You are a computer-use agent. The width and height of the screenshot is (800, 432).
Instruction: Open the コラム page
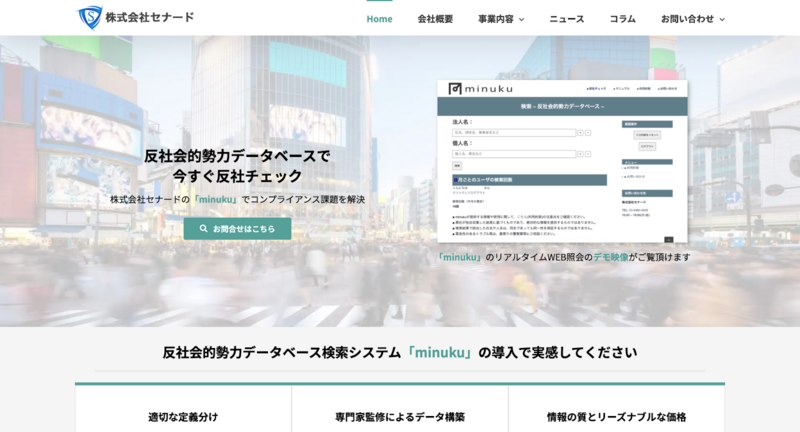click(x=622, y=19)
